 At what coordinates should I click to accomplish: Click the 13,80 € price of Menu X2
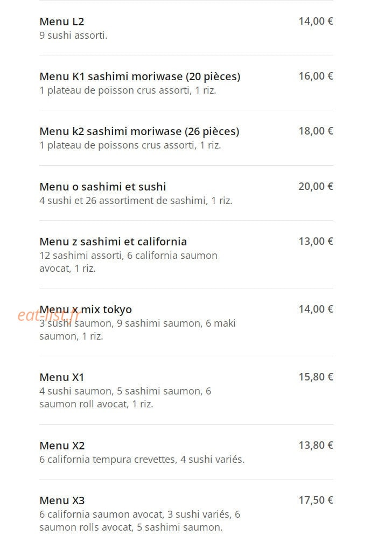click(x=316, y=446)
